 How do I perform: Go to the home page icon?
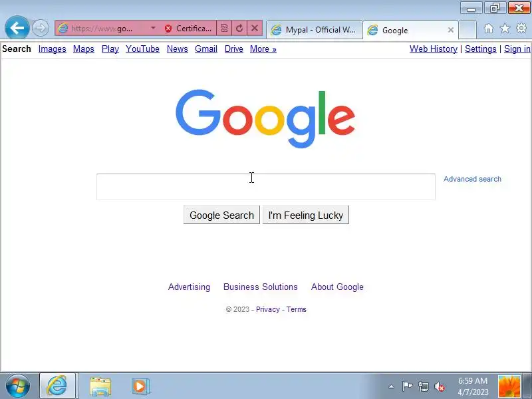pos(489,28)
